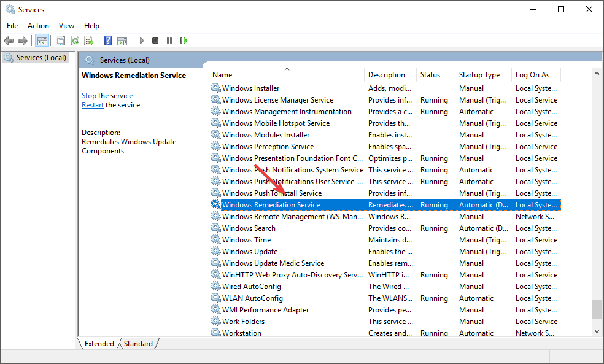This screenshot has height=364, width=604.
Task: Click the Refresh toolbar icon
Action: click(75, 41)
